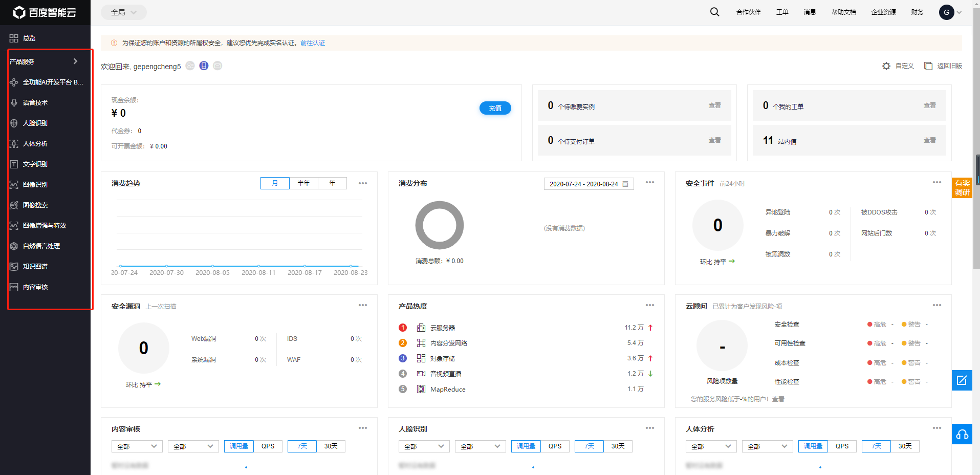Open date range picker 2020-07-24 - 2020-08-24

[x=589, y=184]
